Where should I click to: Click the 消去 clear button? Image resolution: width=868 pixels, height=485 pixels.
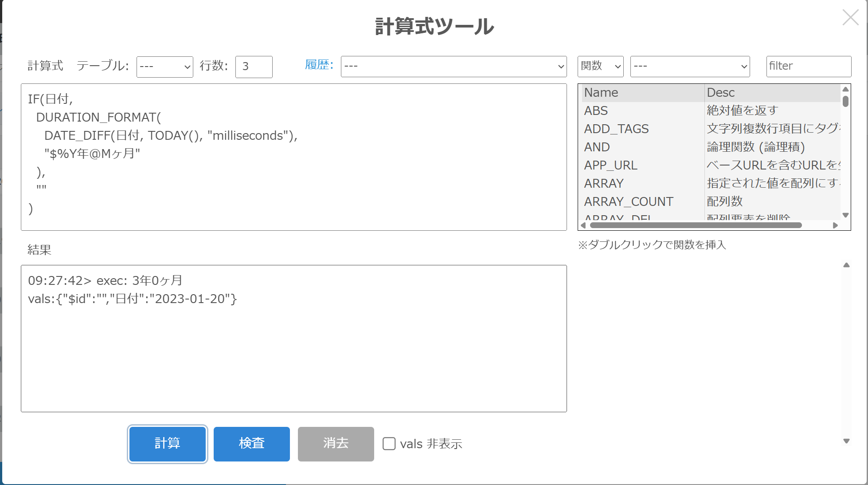tap(336, 444)
